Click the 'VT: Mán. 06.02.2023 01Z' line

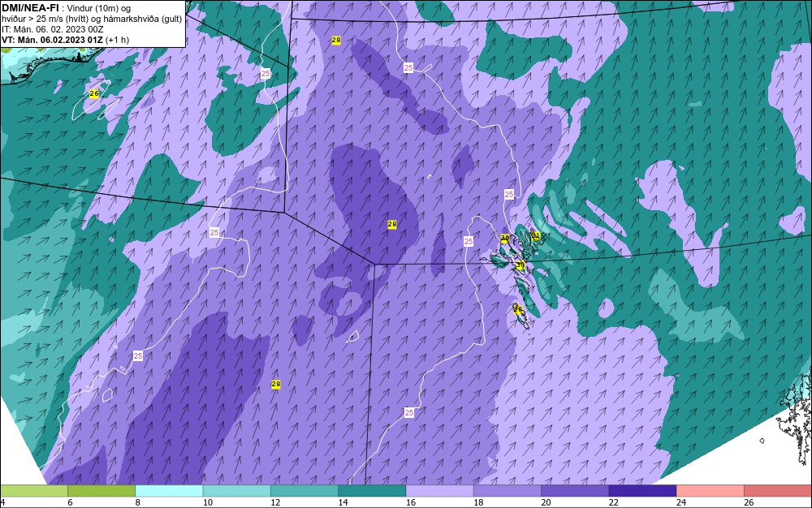(52, 40)
